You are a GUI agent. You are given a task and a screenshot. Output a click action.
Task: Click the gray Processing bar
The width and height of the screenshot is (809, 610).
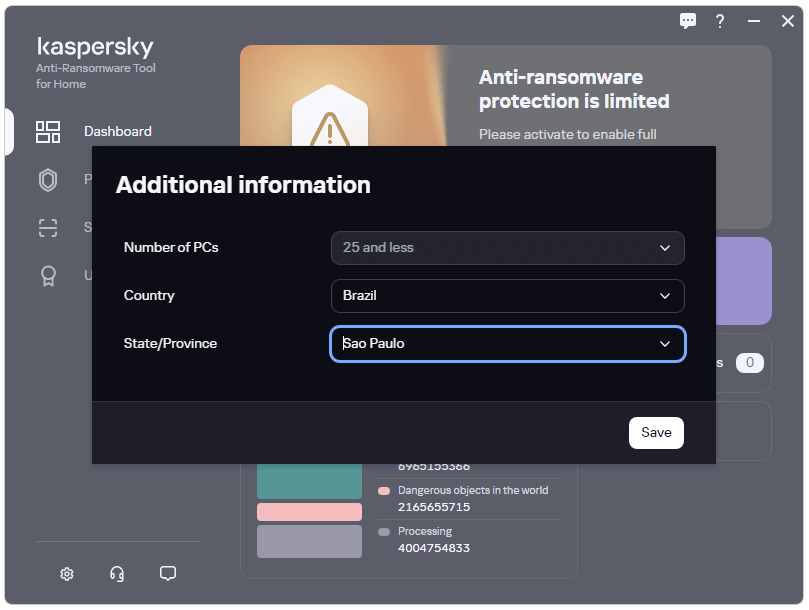pyautogui.click(x=309, y=541)
